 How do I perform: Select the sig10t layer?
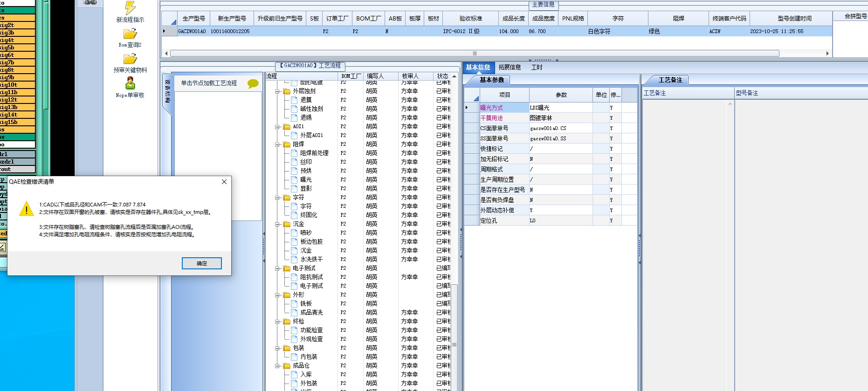pyautogui.click(x=17, y=85)
